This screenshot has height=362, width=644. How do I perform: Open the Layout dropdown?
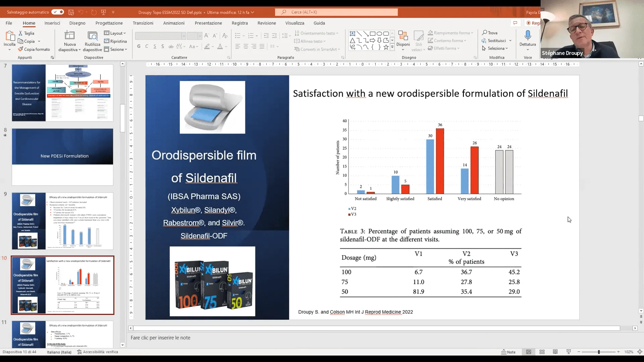tap(115, 33)
